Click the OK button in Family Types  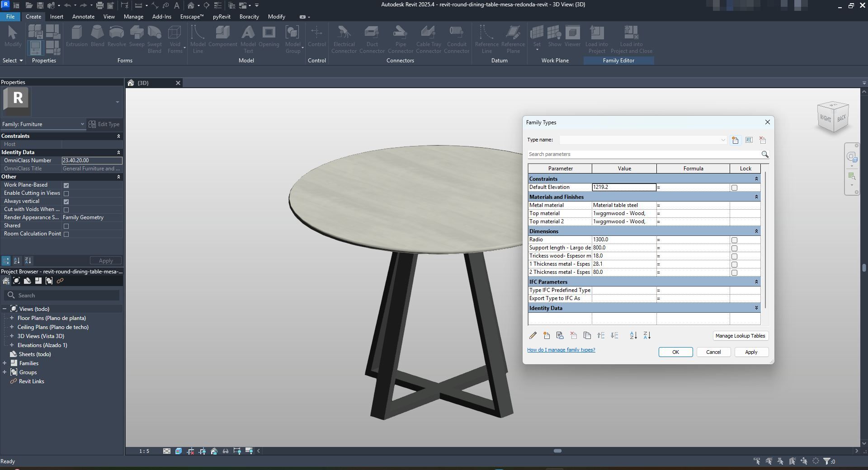(675, 352)
